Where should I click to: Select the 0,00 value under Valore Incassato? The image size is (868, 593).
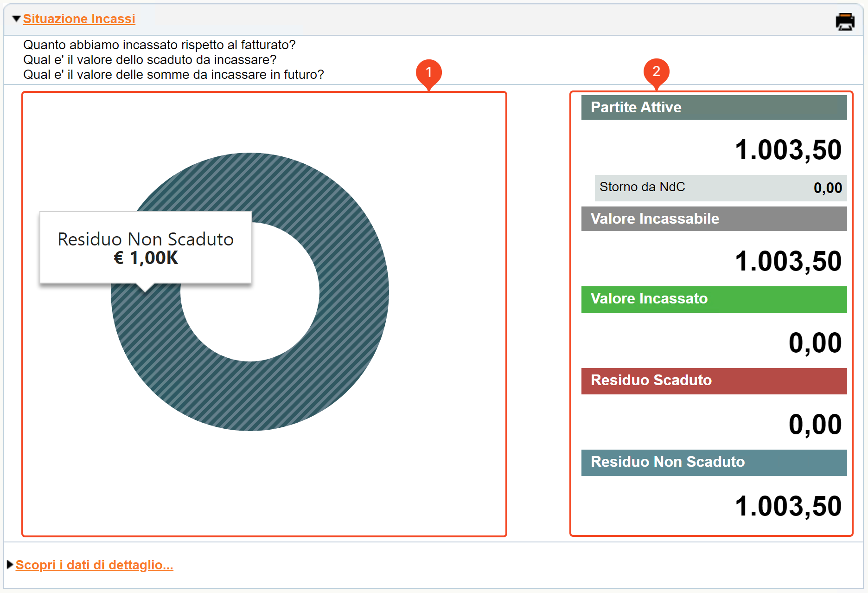[815, 343]
